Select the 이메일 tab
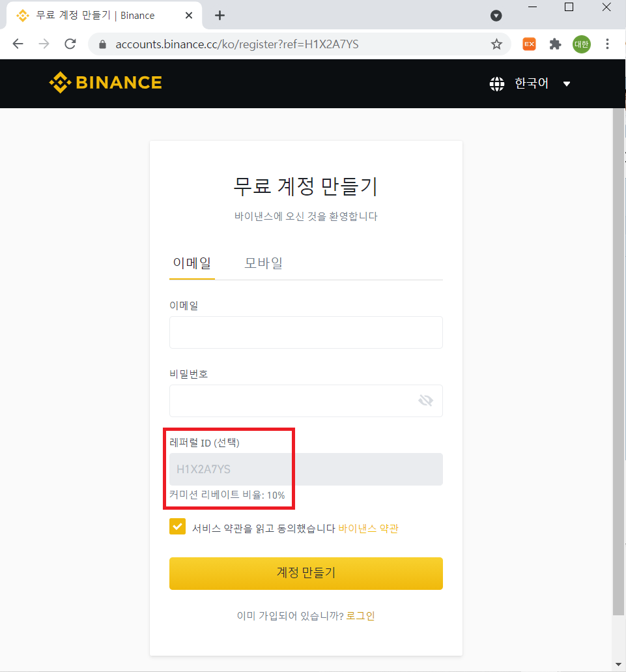Screen dimensions: 626x672 click(x=192, y=263)
